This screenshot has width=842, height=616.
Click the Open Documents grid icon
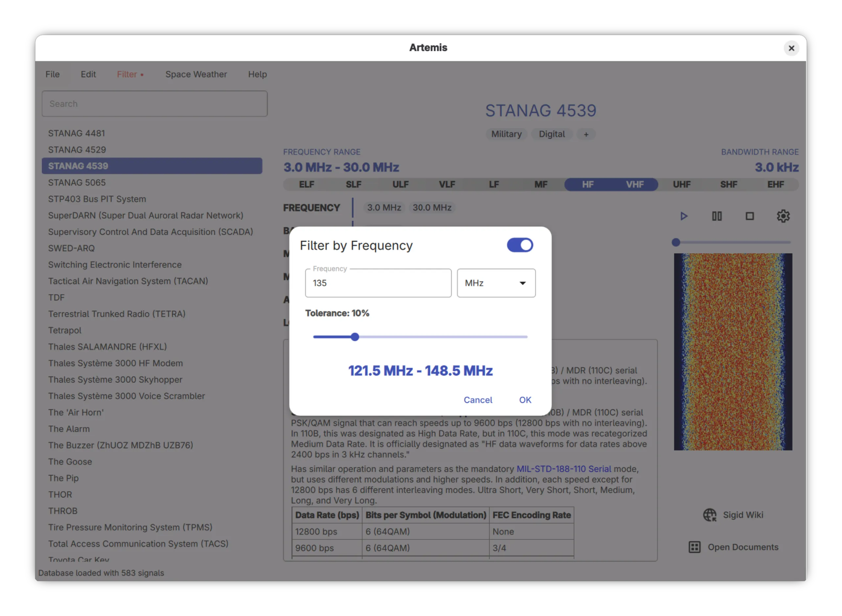694,547
